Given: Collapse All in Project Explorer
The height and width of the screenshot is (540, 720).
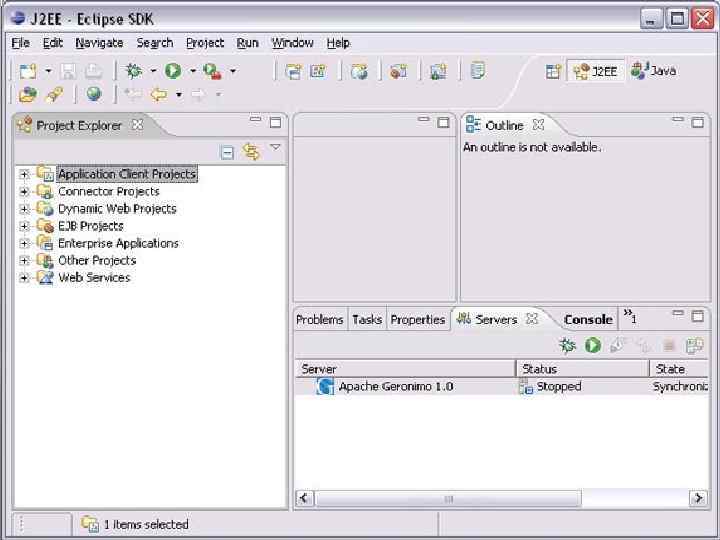Looking at the screenshot, I should (227, 152).
